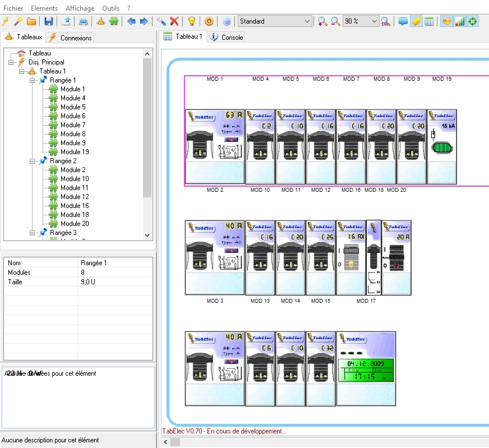
Task: Toggle the green crosshair target button
Action: (473, 21)
